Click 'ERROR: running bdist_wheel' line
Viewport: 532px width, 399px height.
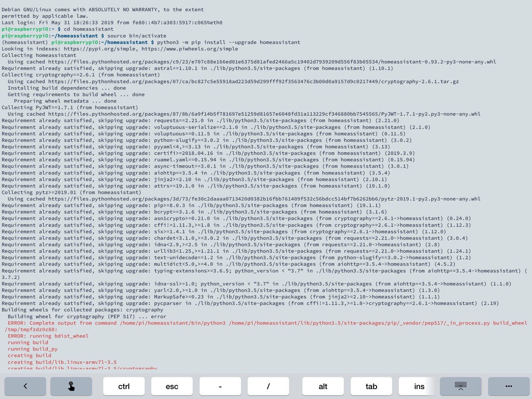point(48,336)
